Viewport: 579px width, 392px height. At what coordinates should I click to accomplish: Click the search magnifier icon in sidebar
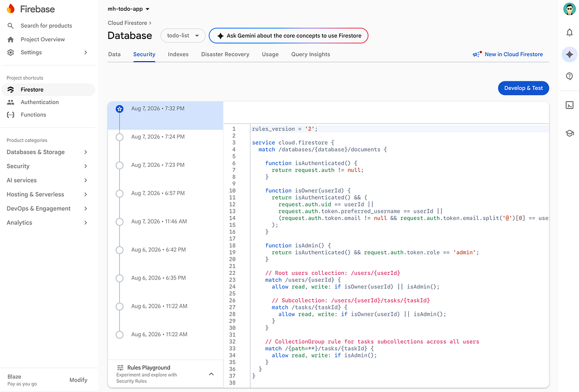tap(11, 25)
